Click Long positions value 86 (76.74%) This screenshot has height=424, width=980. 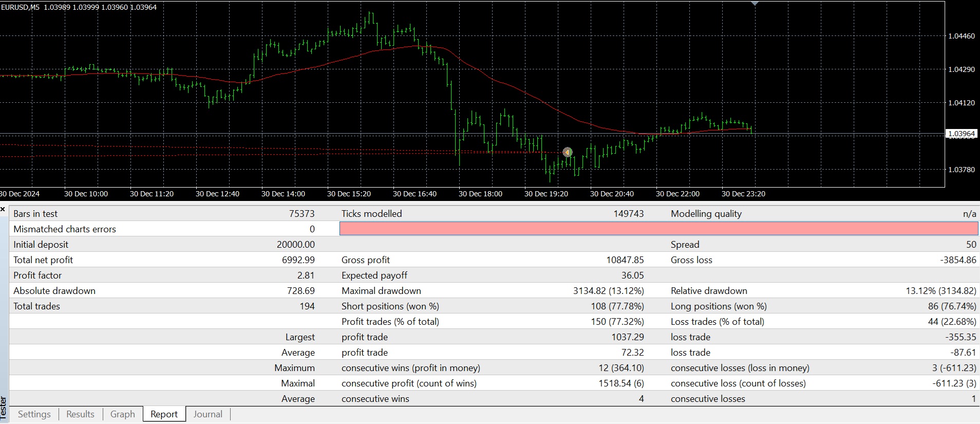pos(952,306)
